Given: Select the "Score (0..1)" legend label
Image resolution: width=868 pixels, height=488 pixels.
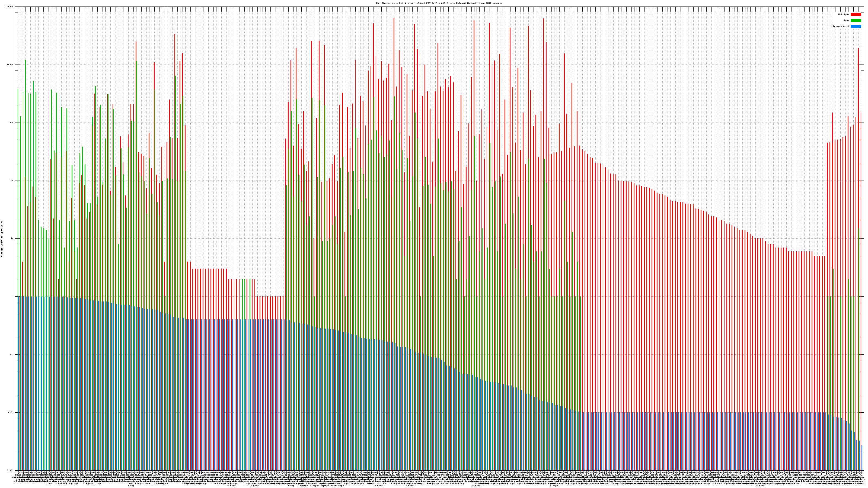Looking at the screenshot, I should tap(841, 26).
